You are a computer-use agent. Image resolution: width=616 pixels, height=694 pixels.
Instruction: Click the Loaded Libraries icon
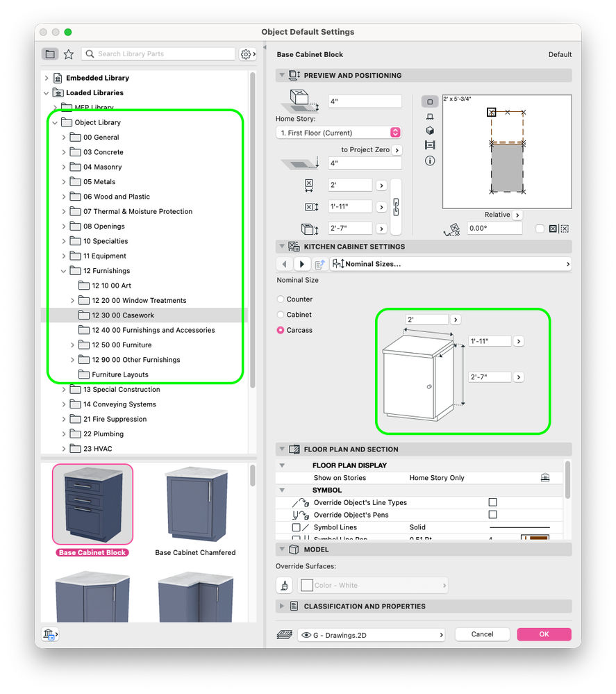58,93
